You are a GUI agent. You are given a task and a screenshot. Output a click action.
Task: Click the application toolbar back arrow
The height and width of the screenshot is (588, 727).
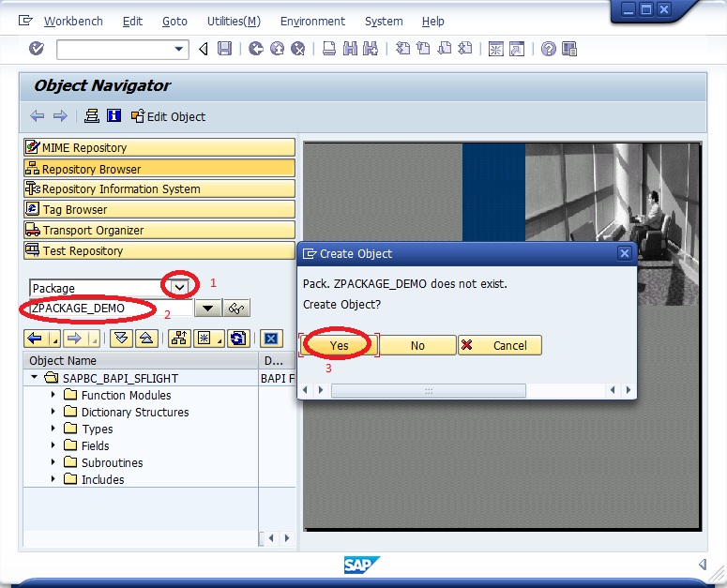click(38, 116)
